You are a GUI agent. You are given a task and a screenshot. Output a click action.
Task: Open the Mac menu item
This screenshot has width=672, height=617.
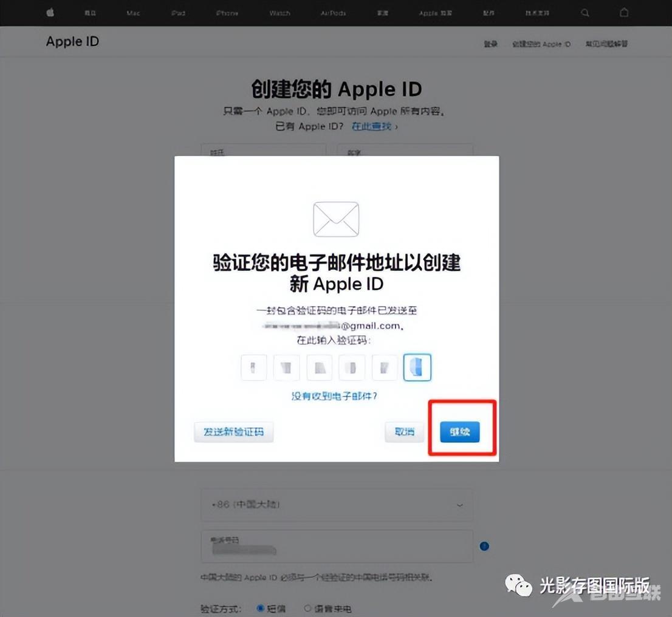pos(133,13)
